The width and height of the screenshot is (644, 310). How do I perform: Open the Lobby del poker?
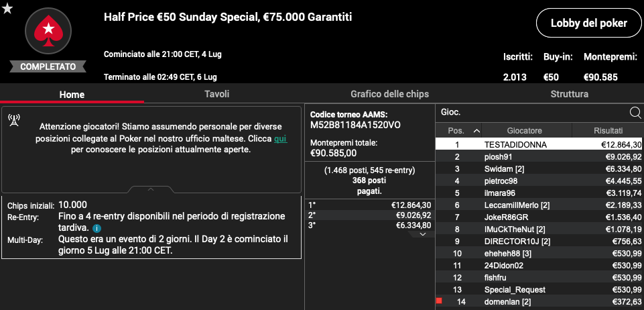(x=589, y=23)
